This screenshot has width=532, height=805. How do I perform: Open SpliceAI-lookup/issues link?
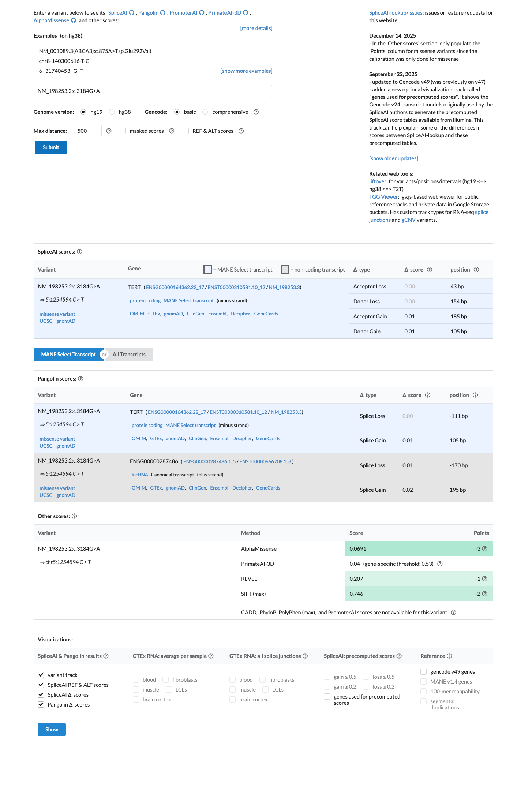[396, 13]
